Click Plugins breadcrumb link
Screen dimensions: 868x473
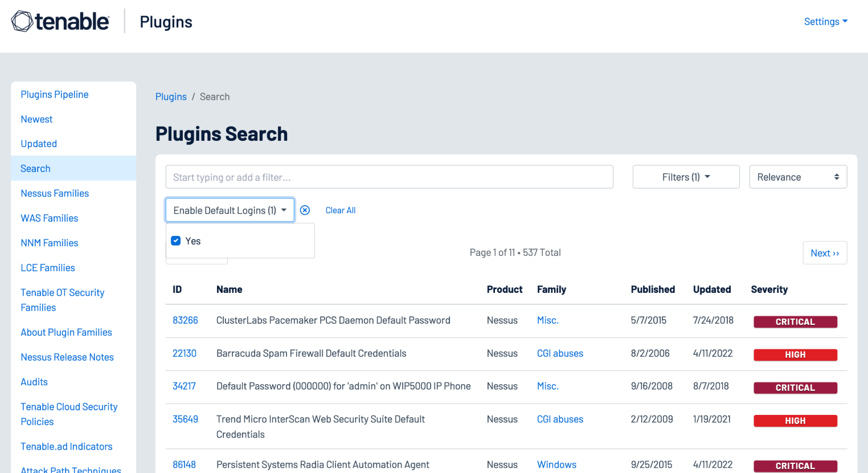(171, 97)
